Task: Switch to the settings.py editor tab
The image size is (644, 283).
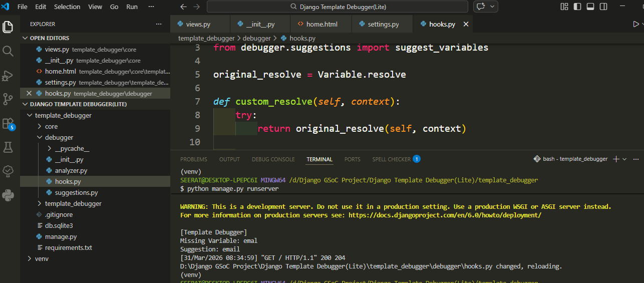Action: (x=383, y=24)
